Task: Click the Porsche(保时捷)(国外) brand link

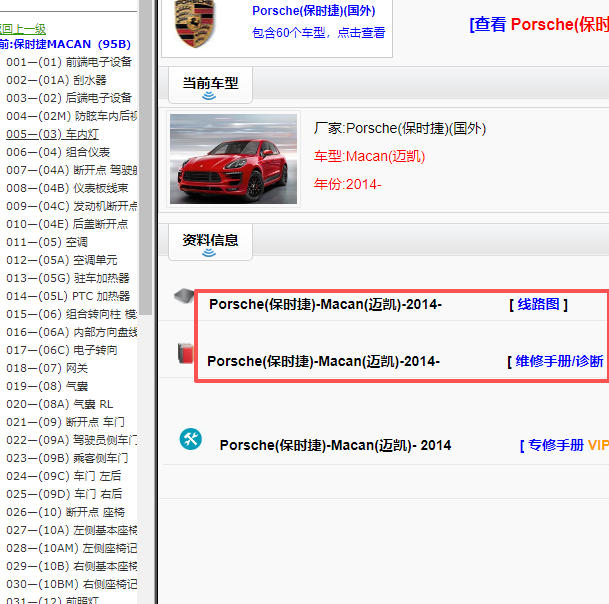Action: pos(314,10)
